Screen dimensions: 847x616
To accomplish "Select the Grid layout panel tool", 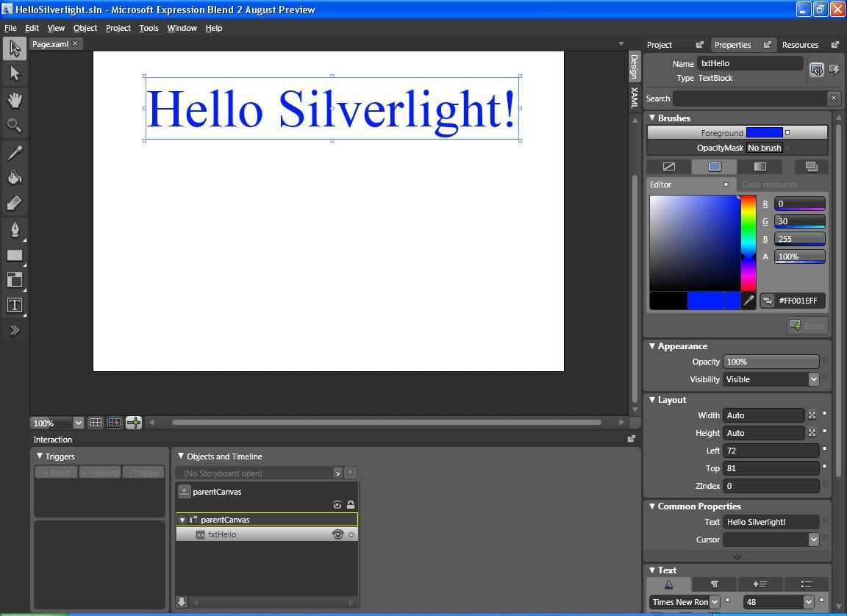I will (x=15, y=279).
